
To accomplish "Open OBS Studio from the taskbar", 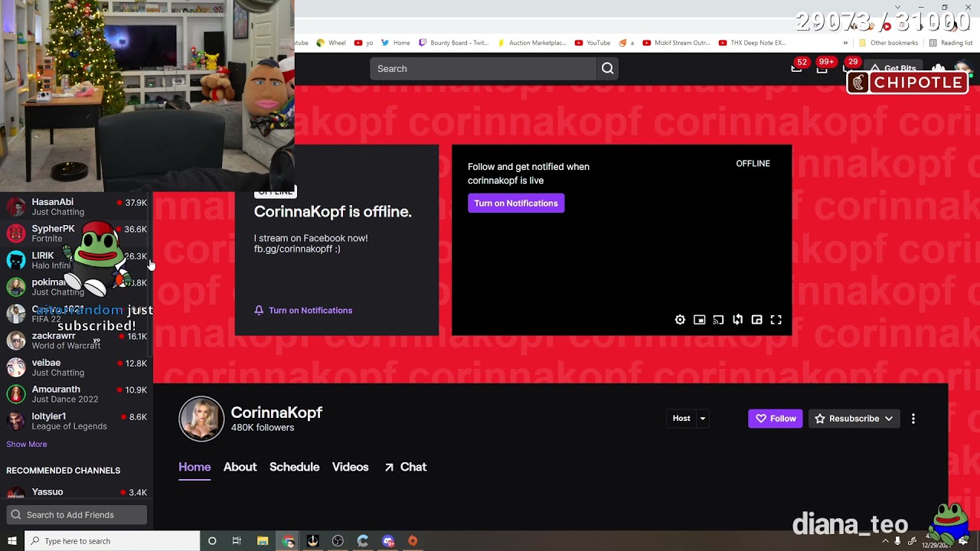I will pos(338,541).
